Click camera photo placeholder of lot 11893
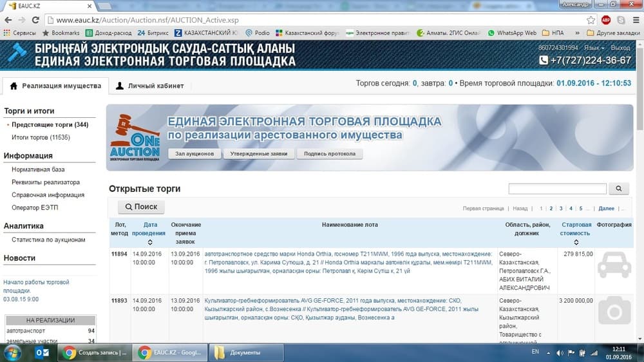 (614, 310)
